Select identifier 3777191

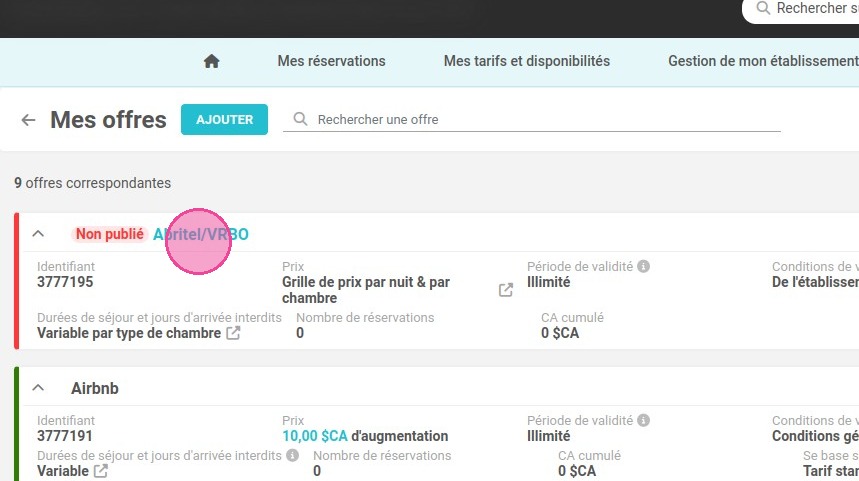65,436
